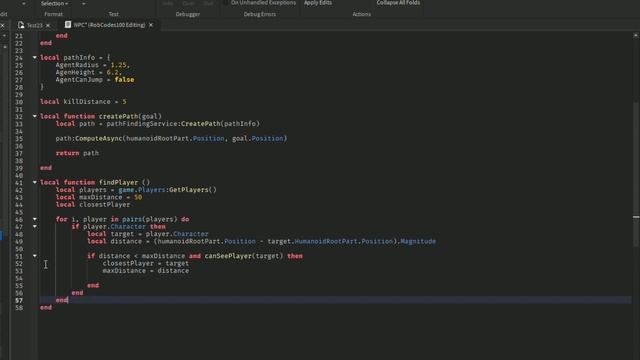The image size is (640, 360).
Task: Click 'return path' on line 37
Action: pos(77,153)
